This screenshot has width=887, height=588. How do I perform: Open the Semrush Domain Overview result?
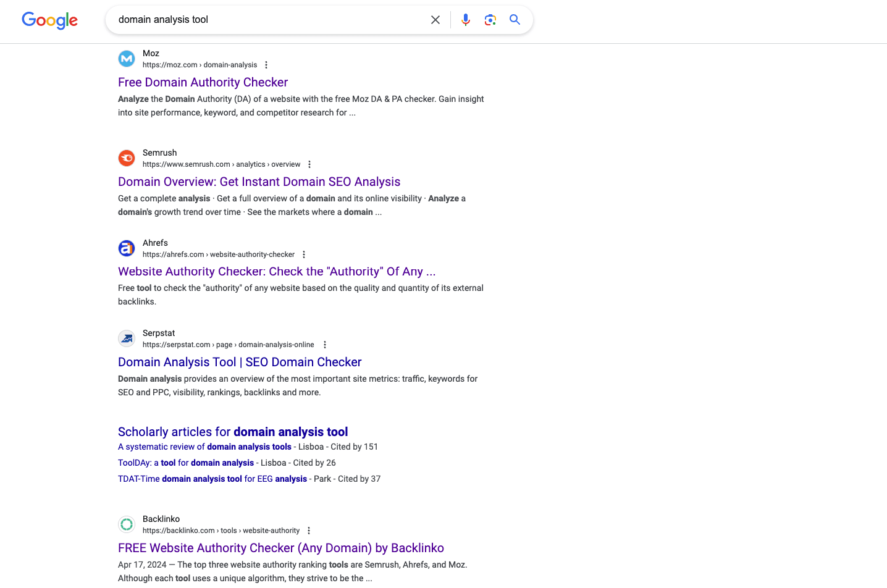259,181
